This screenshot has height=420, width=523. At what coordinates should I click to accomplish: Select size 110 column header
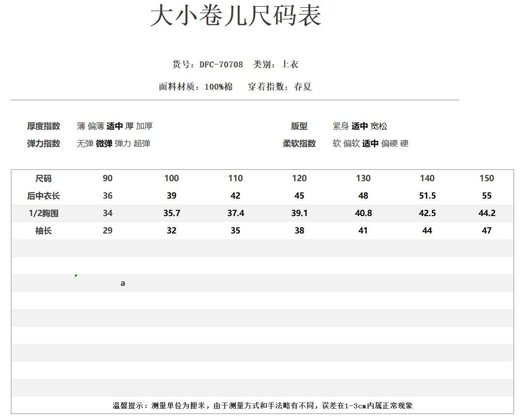[235, 178]
